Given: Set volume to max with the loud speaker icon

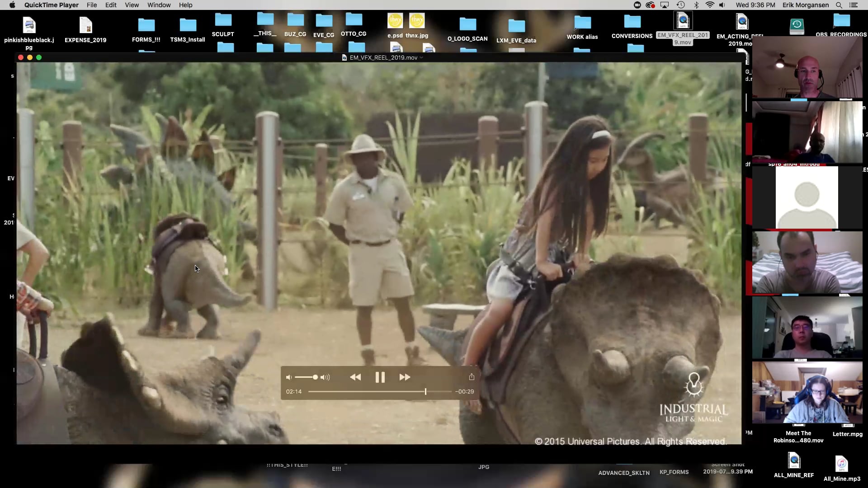Looking at the screenshot, I should click(x=325, y=377).
